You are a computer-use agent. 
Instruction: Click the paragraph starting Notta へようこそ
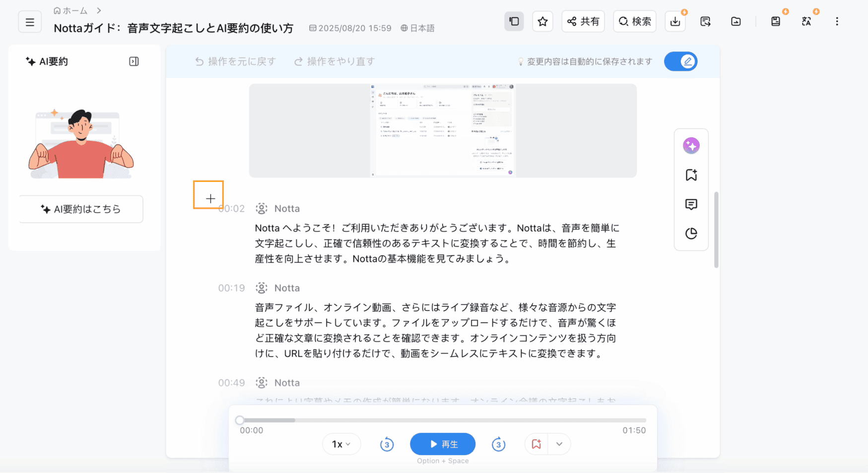(437, 243)
